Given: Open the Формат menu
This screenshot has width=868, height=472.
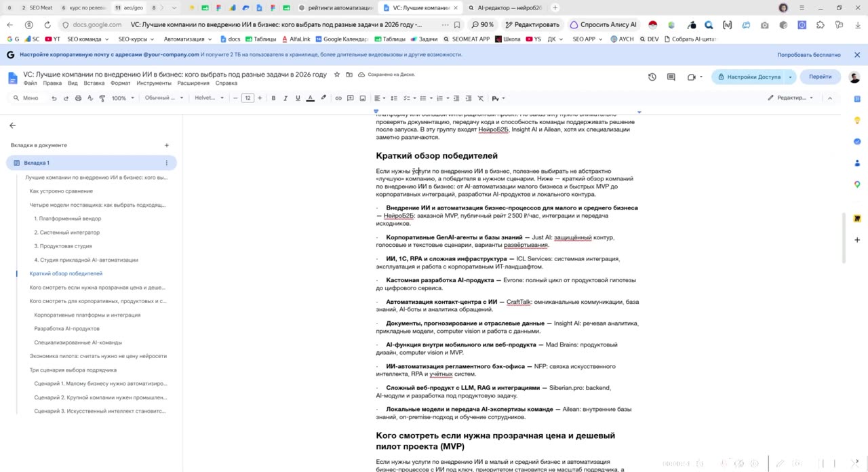Looking at the screenshot, I should click(120, 83).
